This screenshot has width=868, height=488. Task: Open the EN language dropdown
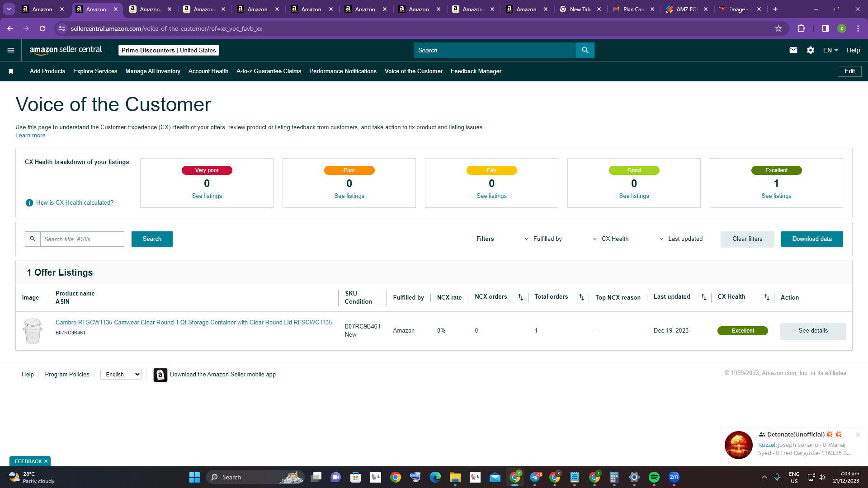pyautogui.click(x=830, y=50)
